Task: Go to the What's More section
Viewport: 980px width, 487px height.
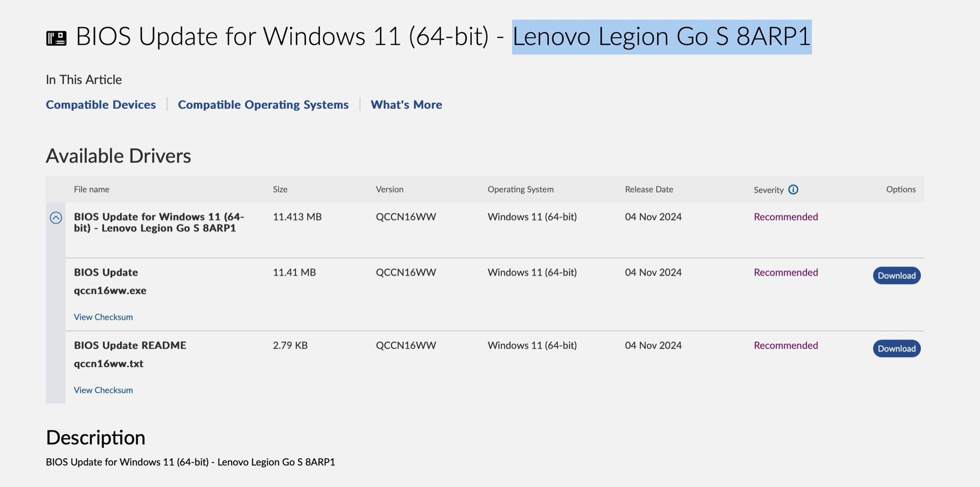Action: pyautogui.click(x=406, y=105)
